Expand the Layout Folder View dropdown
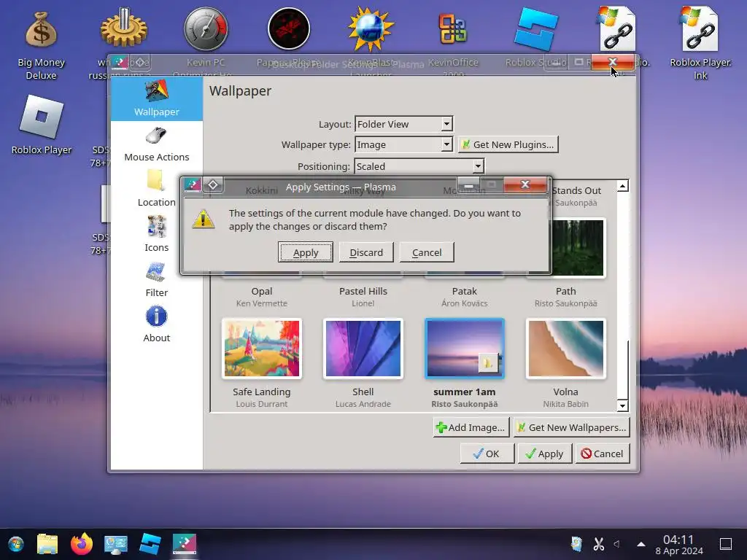 point(403,124)
